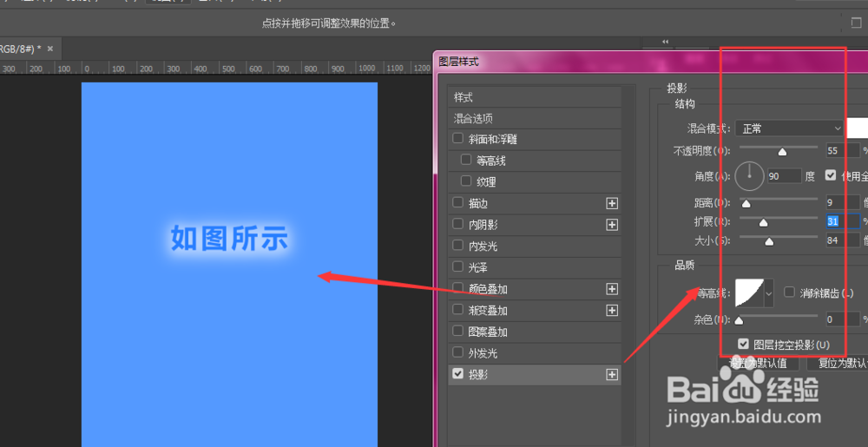Click the 设置为默认值 button

click(x=759, y=364)
